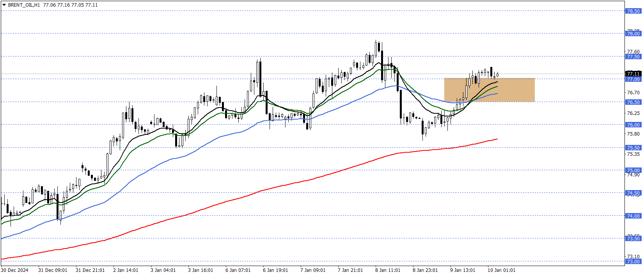This screenshot has height=275, width=644.
Task: Click the 74.50 horizontal level price tag
Action: [x=633, y=193]
